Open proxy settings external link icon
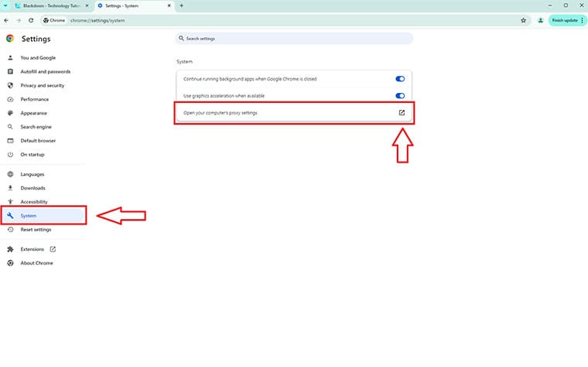This screenshot has height=367, width=588. pos(401,112)
